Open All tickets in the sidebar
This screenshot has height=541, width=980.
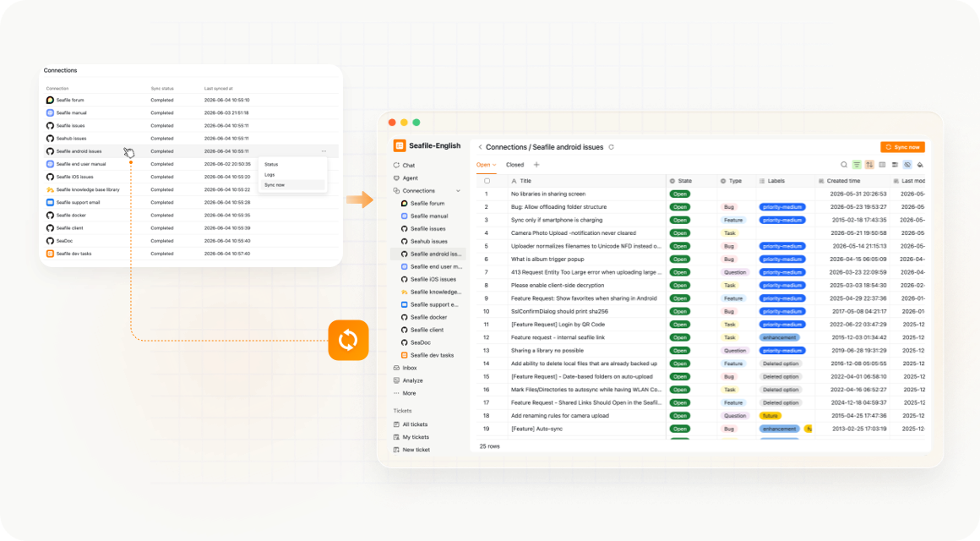[x=414, y=424]
